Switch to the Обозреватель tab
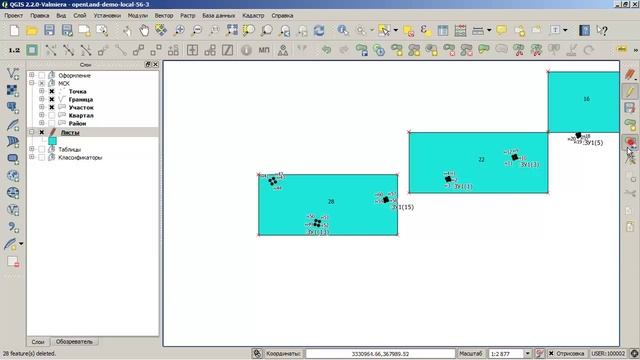The height and width of the screenshot is (360, 640). 74,342
